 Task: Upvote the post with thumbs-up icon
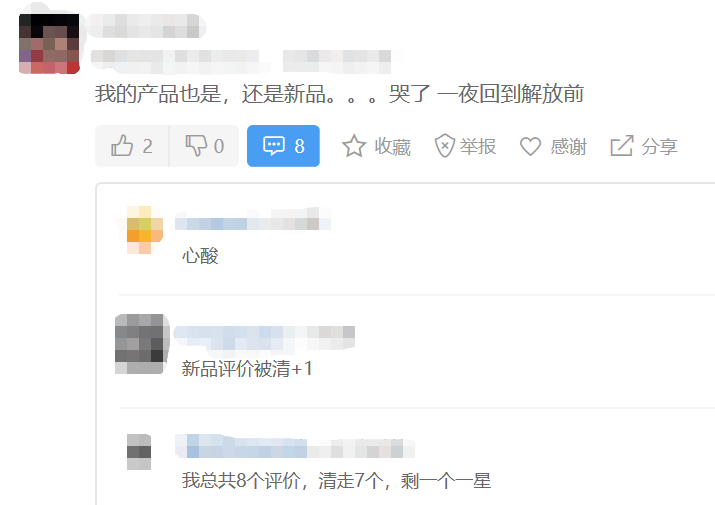point(122,146)
